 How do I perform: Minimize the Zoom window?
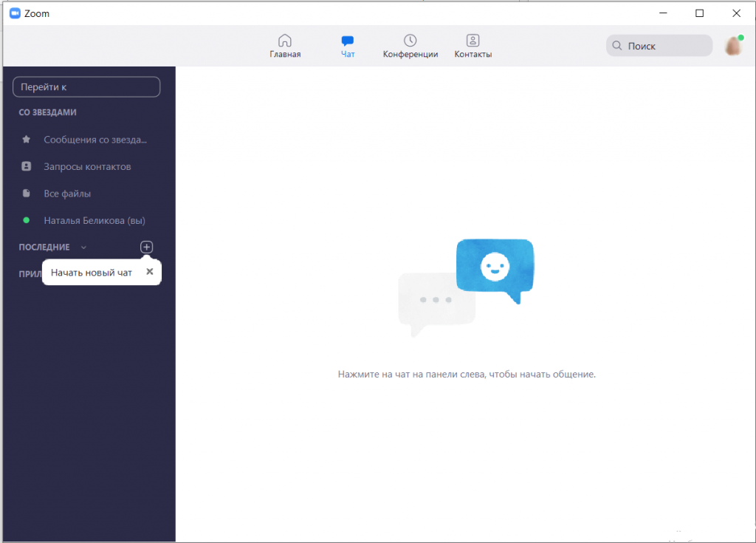tap(664, 13)
